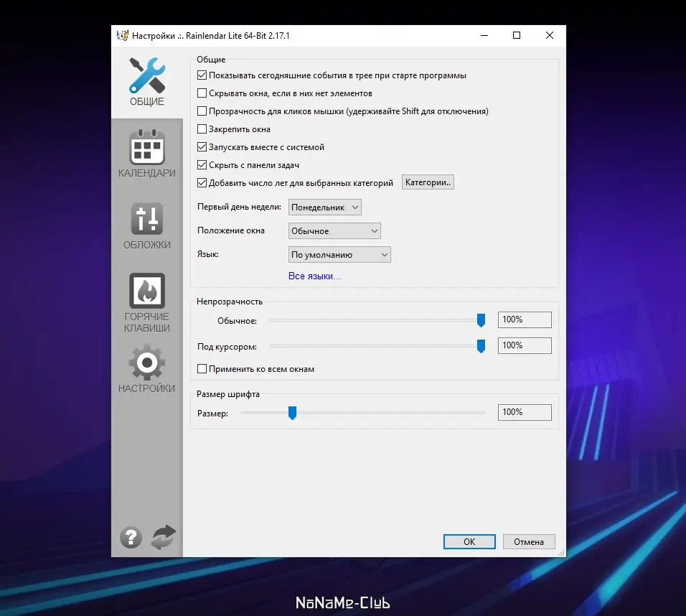Viewport: 686px width, 616px height.
Task: Open the Первый день недели dropdown
Action: pos(324,207)
